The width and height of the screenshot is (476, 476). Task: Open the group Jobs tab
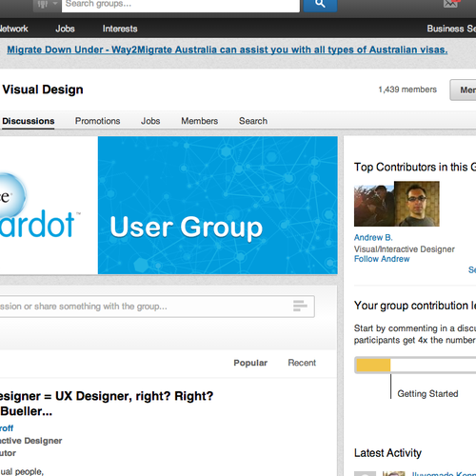(x=150, y=121)
